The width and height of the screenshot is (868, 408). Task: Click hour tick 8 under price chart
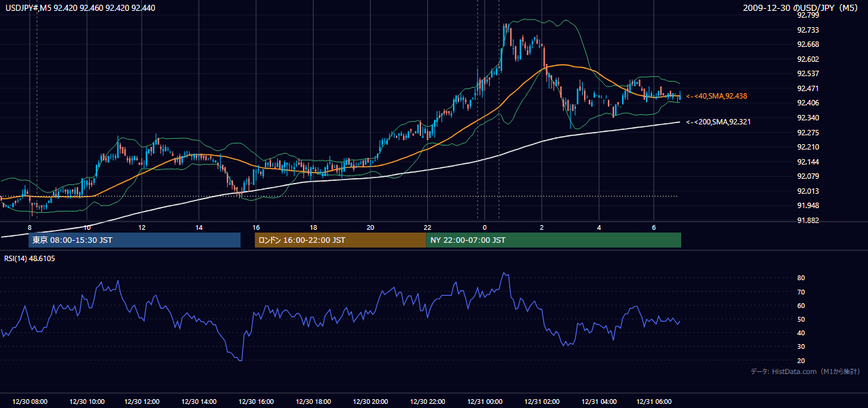29,227
